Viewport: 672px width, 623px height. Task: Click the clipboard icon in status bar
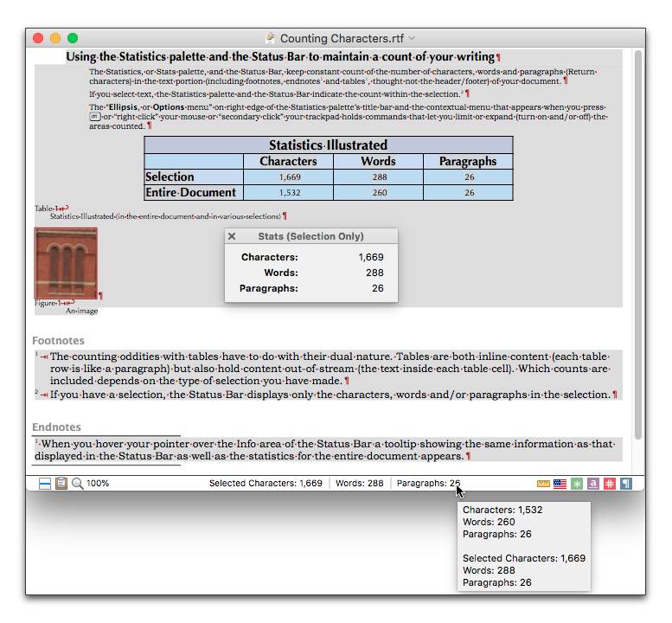click(x=61, y=484)
